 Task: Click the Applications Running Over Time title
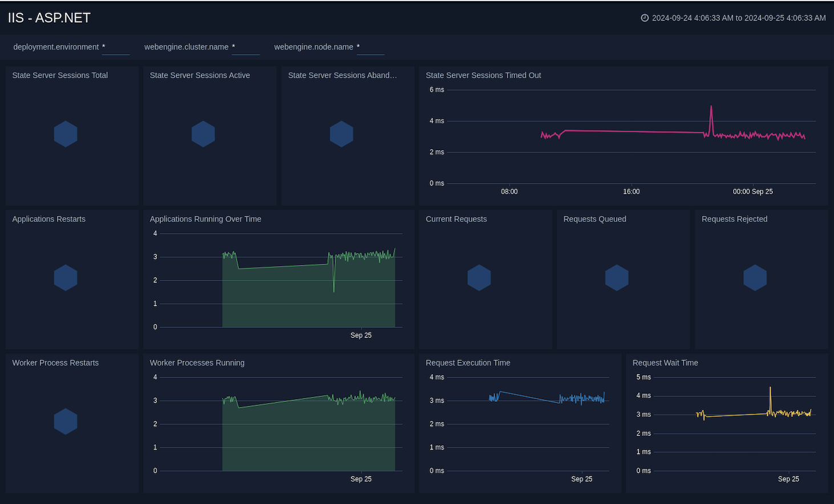pyautogui.click(x=205, y=219)
